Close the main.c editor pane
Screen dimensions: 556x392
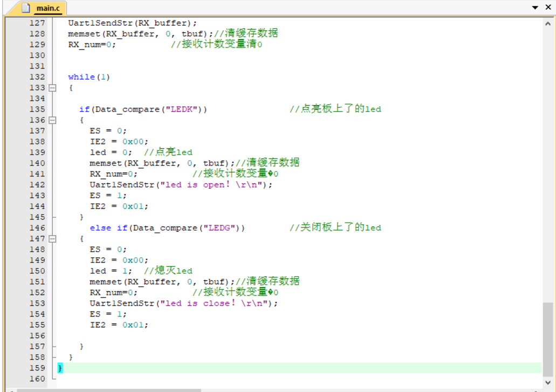point(548,7)
